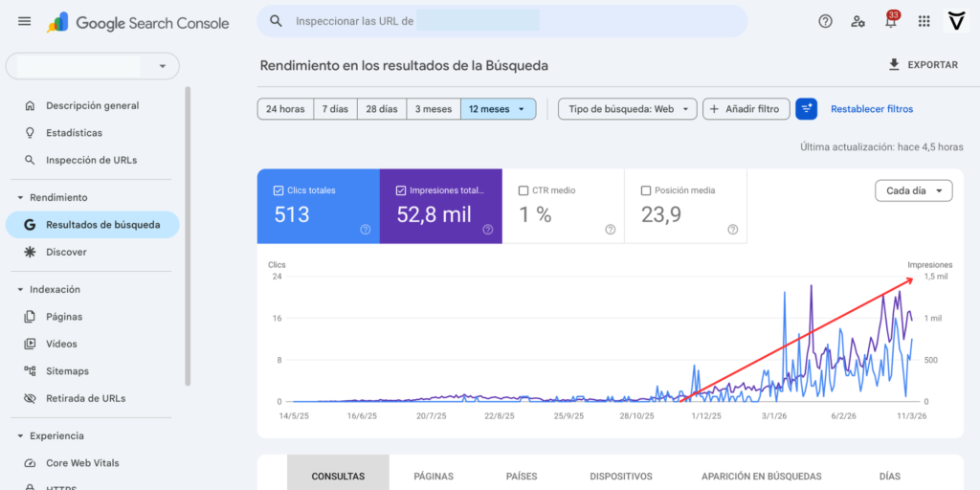This screenshot has width=980, height=490.
Task: Switch to the Países tab
Action: 522,477
